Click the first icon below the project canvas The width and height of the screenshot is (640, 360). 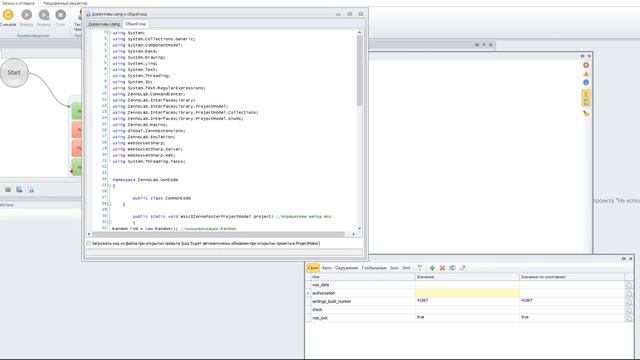pos(8,189)
